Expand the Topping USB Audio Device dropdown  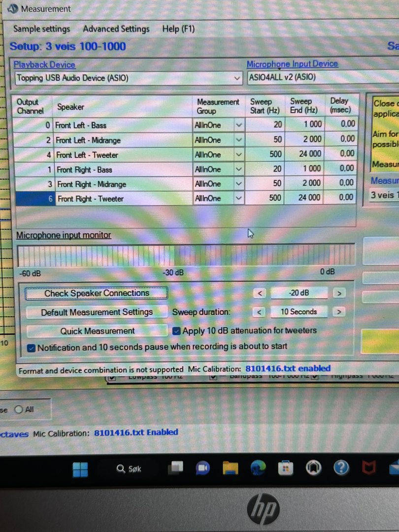237,78
